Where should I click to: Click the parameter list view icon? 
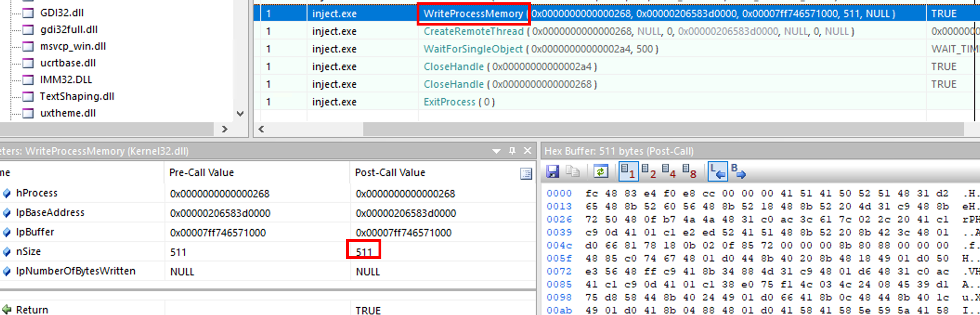526,174
